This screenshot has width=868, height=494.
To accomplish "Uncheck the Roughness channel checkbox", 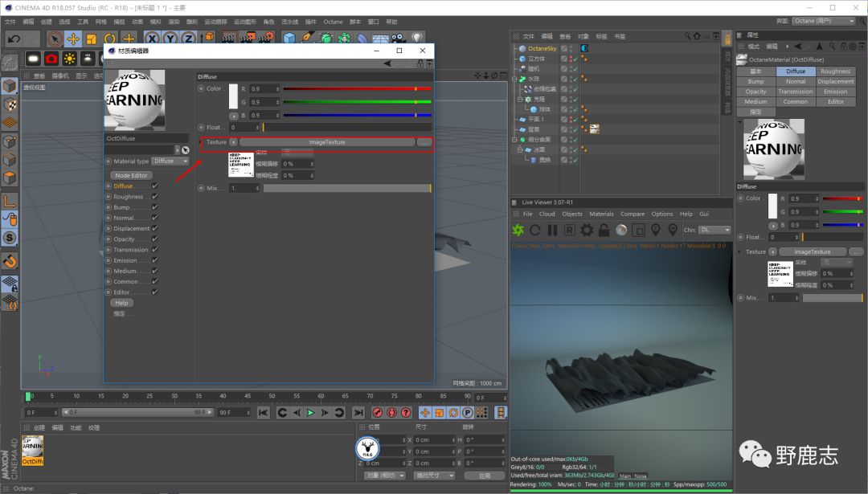I will [x=154, y=197].
